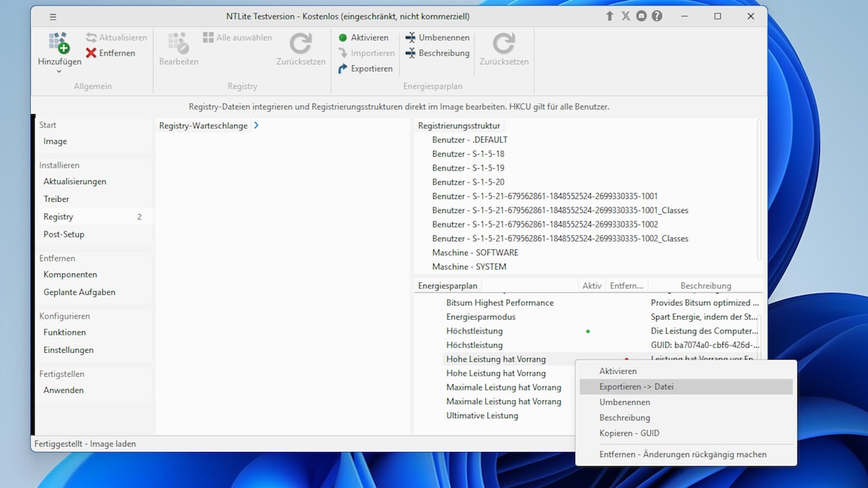Expand the Registry-Warteschlange chevron
Image resolution: width=868 pixels, height=488 pixels.
[x=256, y=125]
